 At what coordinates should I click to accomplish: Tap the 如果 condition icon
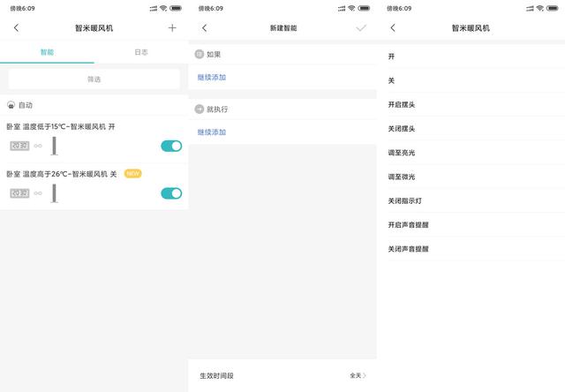click(200, 54)
